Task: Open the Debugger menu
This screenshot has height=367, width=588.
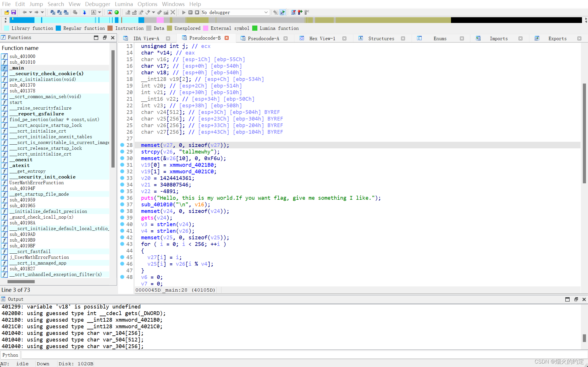Action: pyautogui.click(x=97, y=4)
